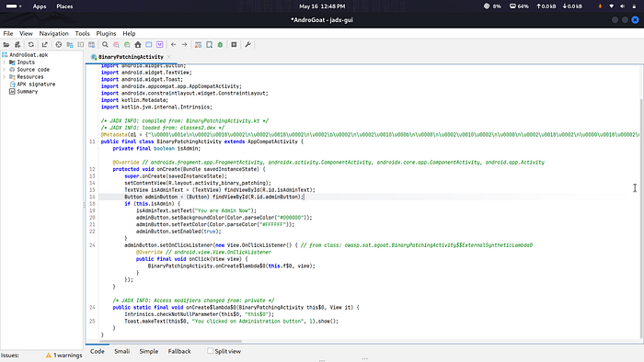Viewport: 644px width, 362px height.
Task: Enable the Split view checkbox
Action: pyautogui.click(x=211, y=351)
